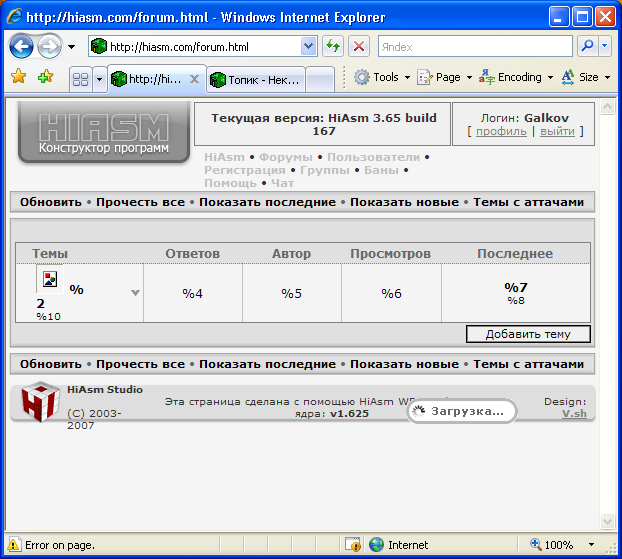This screenshot has width=622, height=559.
Task: Click the Stop loading icon
Action: coord(359,47)
